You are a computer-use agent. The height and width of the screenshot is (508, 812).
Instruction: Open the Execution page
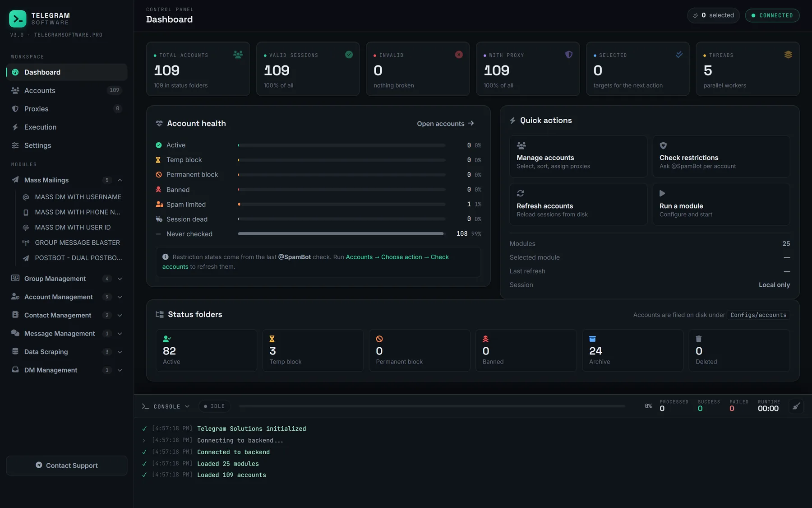(x=67, y=127)
